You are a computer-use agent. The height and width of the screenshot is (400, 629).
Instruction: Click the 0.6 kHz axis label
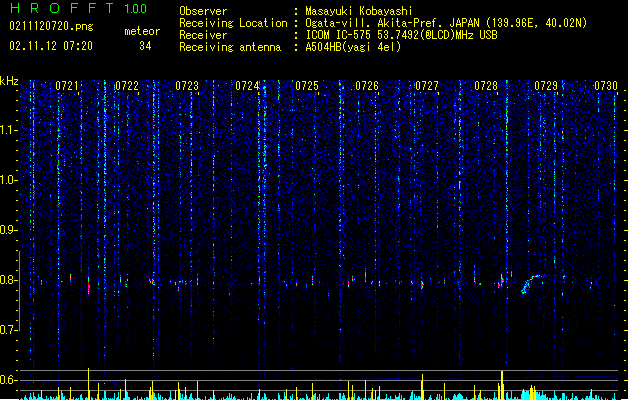tap(9, 380)
